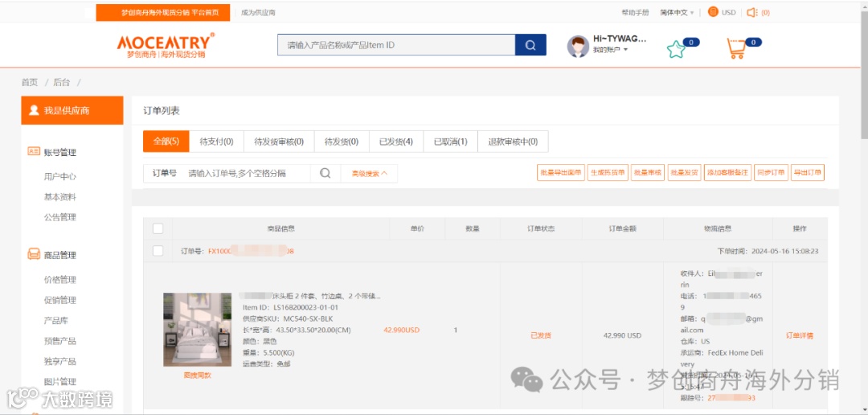
Task: Collapse the 高级搜索 advanced search expander
Action: click(369, 174)
